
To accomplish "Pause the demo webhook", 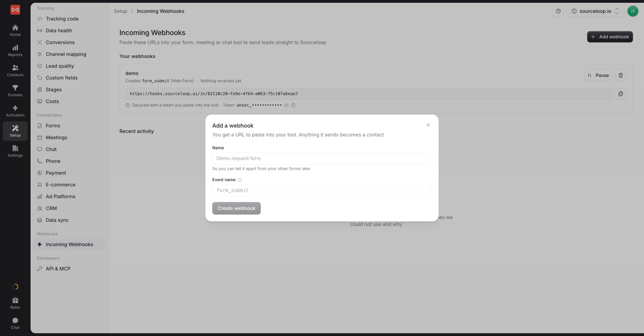I will click(x=598, y=75).
